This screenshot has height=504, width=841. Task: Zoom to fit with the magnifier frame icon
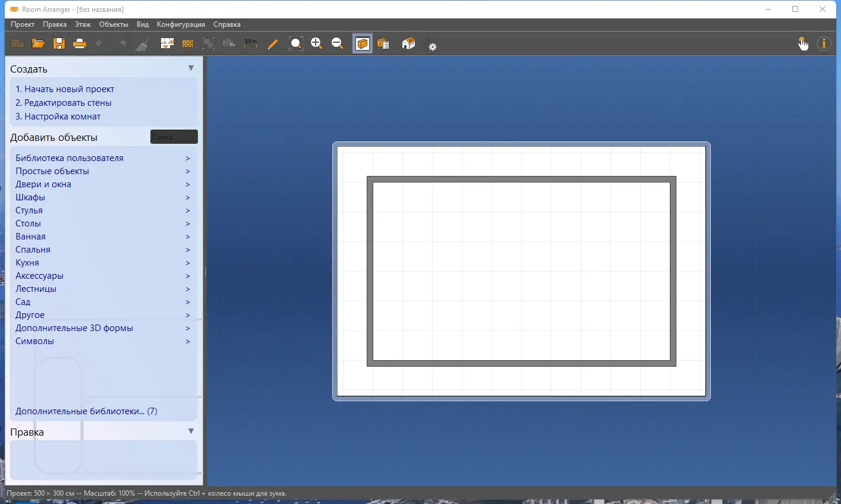[296, 44]
